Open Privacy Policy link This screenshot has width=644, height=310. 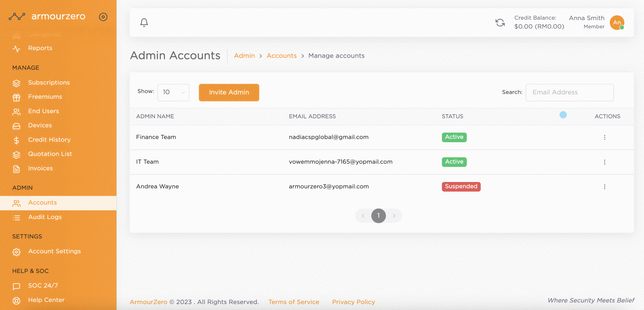point(354,302)
